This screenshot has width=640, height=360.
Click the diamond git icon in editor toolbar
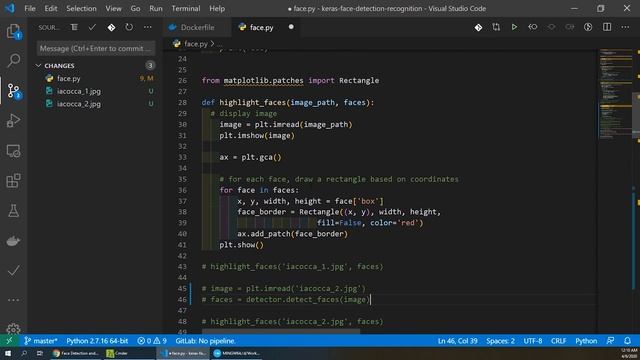coord(478,27)
